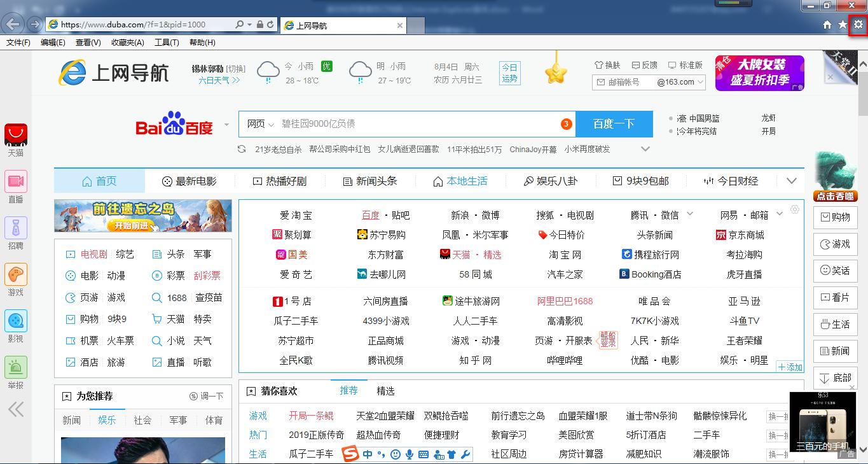Expand more navigation tabs chevron
Screen dimensions: 868x464
tap(791, 181)
